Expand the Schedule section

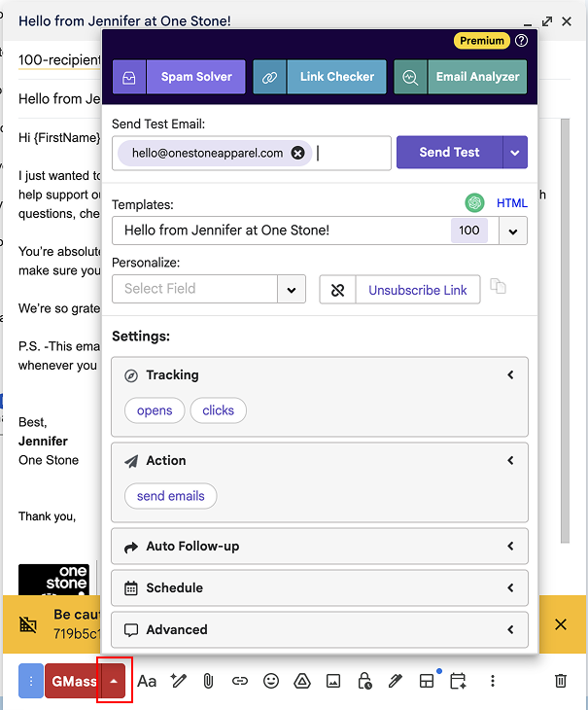pyautogui.click(x=320, y=587)
